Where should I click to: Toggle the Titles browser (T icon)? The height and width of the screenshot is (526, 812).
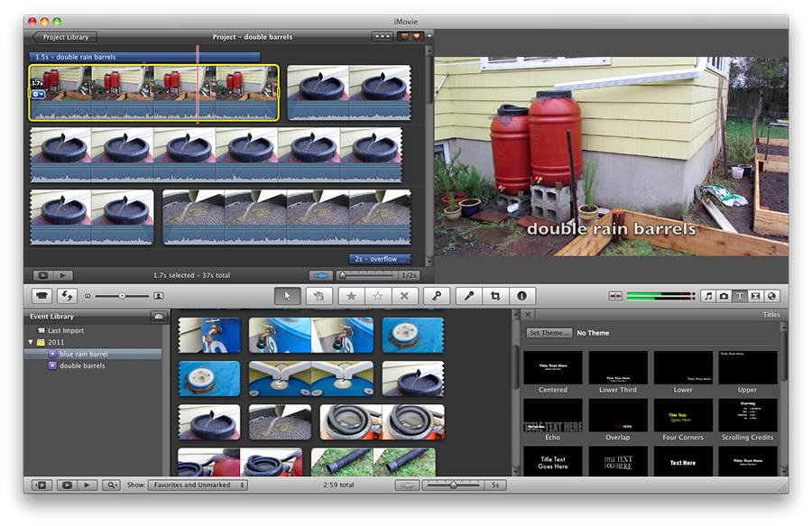coord(740,296)
